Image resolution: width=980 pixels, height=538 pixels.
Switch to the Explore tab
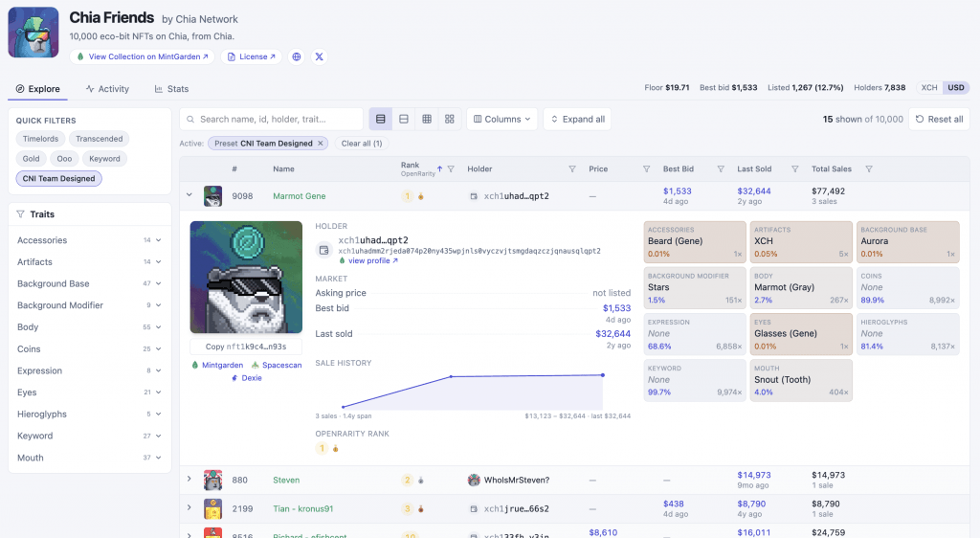click(37, 89)
